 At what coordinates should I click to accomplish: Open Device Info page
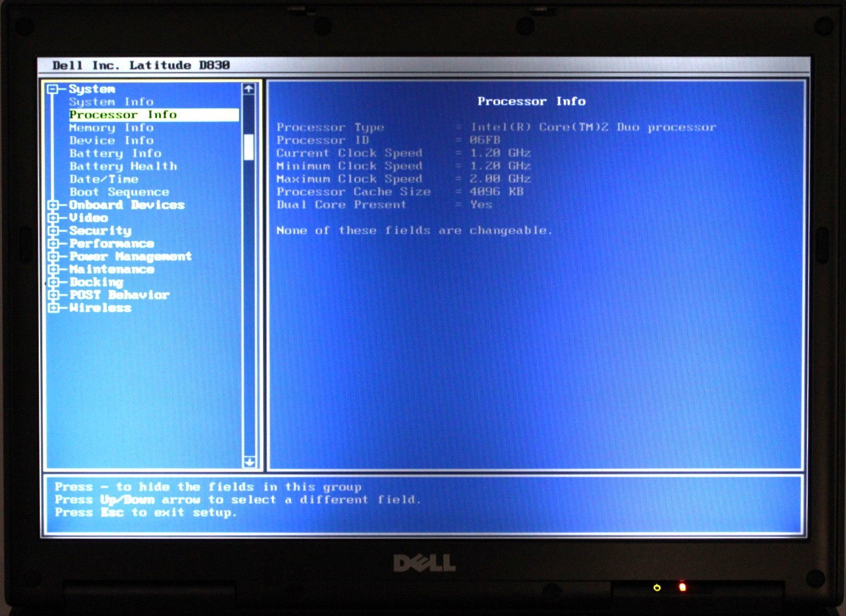(x=111, y=141)
